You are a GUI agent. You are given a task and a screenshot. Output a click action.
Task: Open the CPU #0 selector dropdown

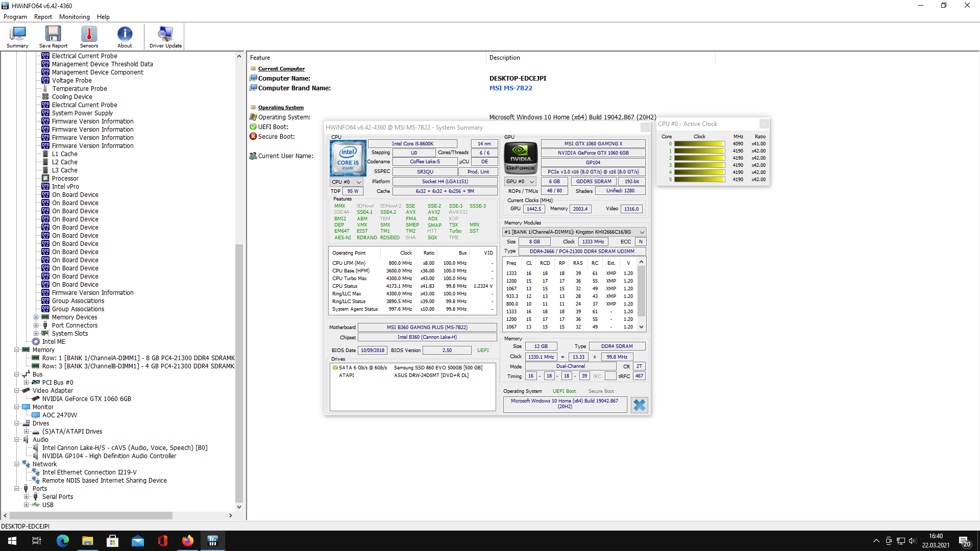coord(347,182)
